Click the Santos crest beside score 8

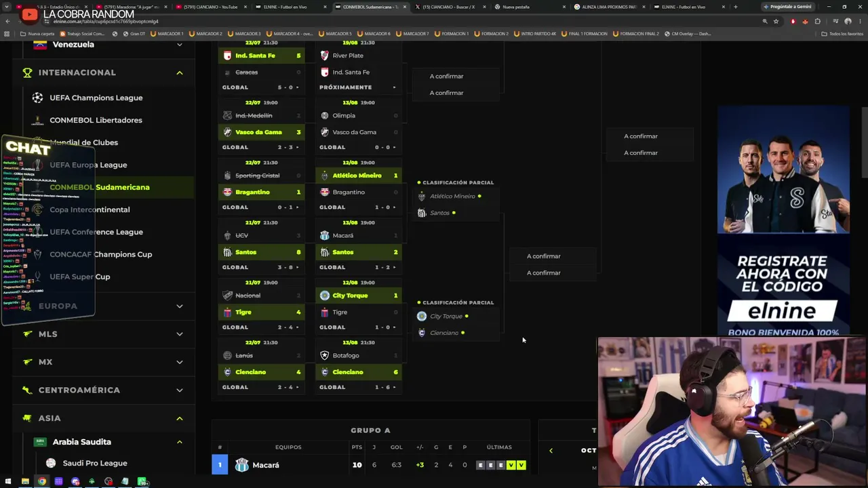[x=227, y=252]
